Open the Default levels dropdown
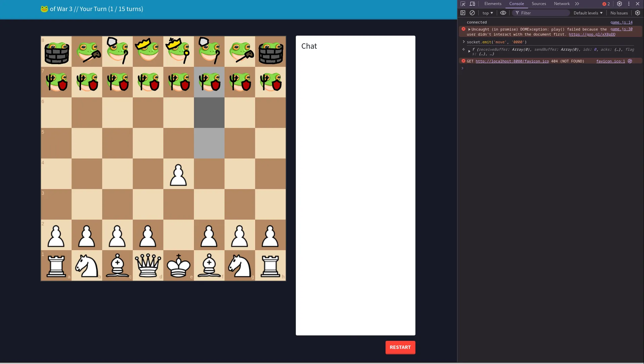644x364 pixels. tap(587, 13)
